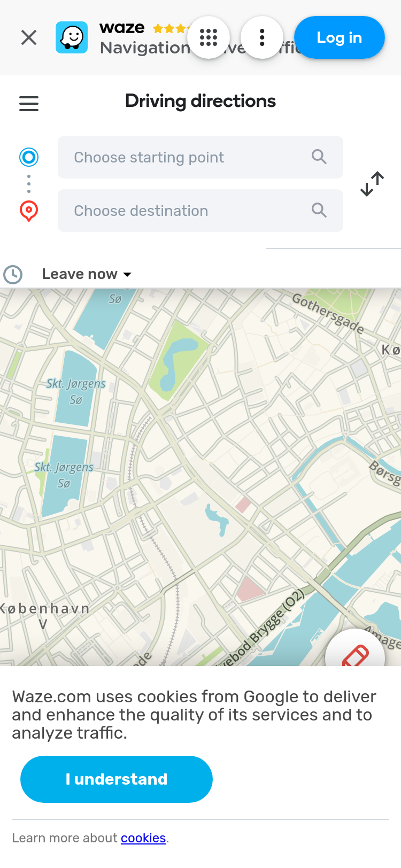Viewport: 401px width, 868px height.
Task: Click the I understand button
Action: 117,779
